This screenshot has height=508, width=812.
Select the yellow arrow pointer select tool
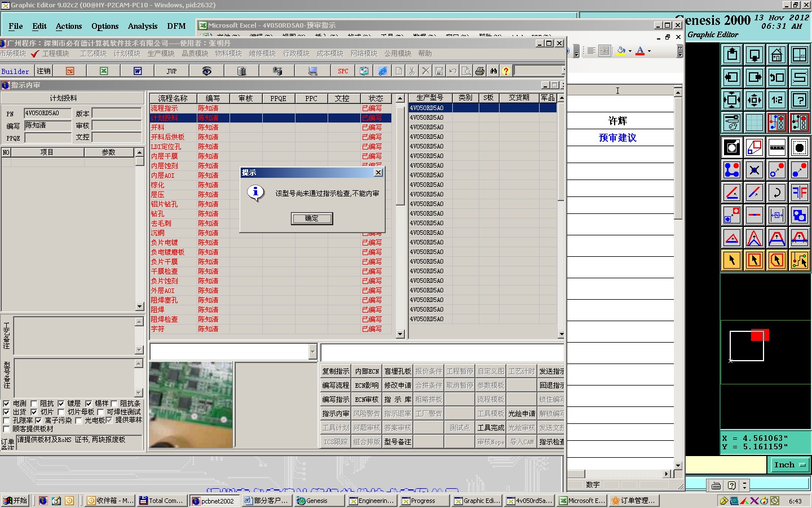point(732,260)
